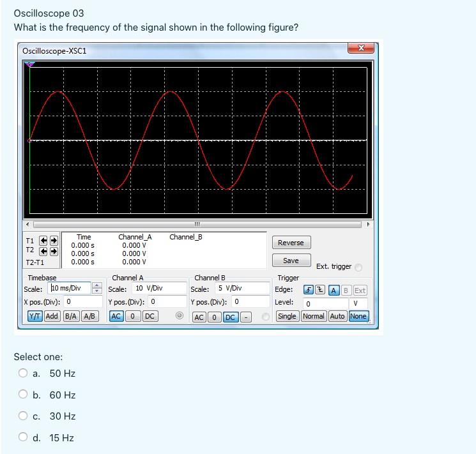Enable Y/T display mode
Viewport: 476px width, 454px height.
tap(35, 316)
